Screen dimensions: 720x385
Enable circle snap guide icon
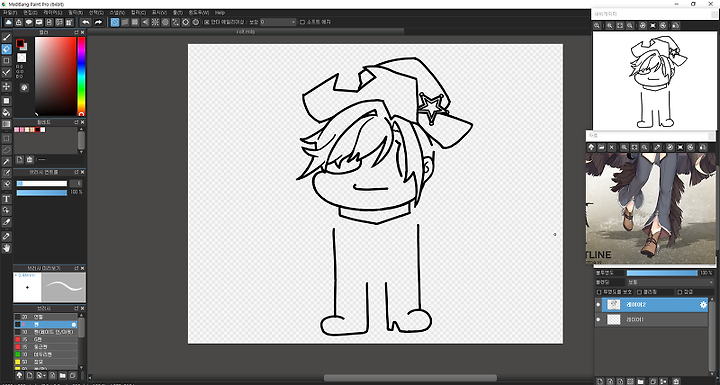165,22
